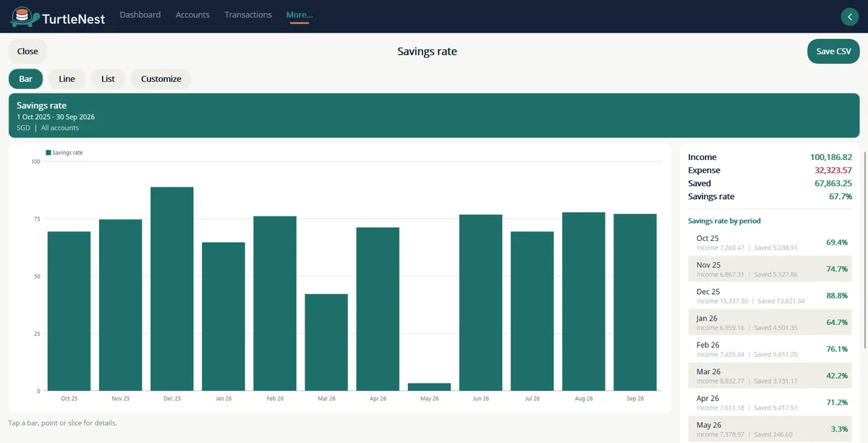Click the 88.8% value for Dec 25
Screen dimensions: 868x443
[837, 296]
